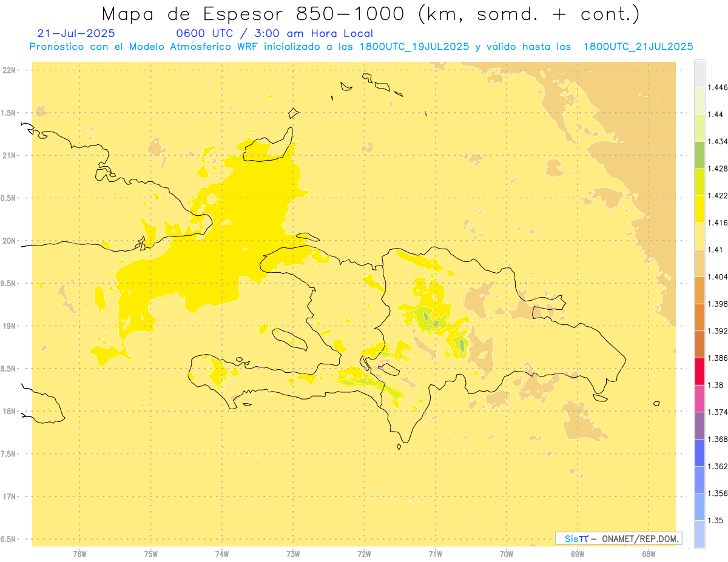Viewport: 728px width, 562px height.
Task: Click the legend value '1.428'
Action: tap(717, 169)
